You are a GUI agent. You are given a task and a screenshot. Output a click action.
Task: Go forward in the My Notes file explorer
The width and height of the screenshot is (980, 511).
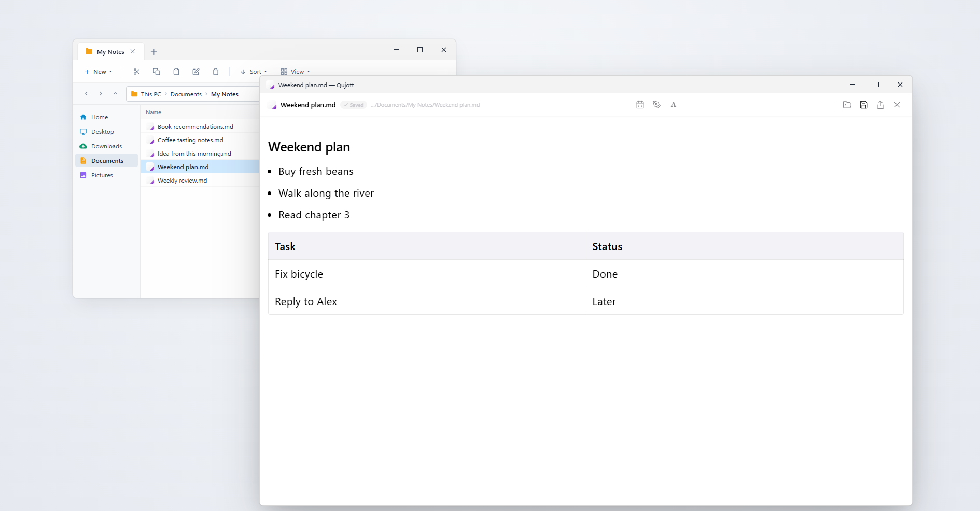tap(101, 94)
